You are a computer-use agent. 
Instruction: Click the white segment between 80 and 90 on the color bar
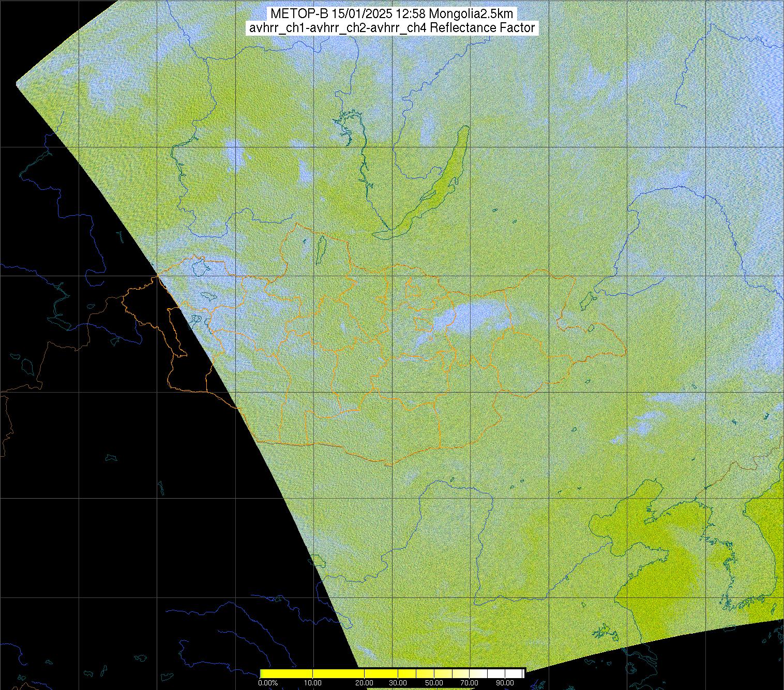click(496, 673)
